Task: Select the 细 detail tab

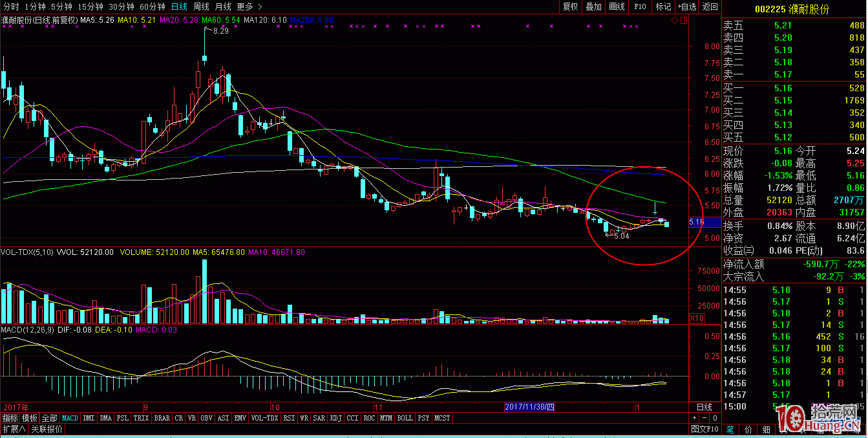Action: 767,429
